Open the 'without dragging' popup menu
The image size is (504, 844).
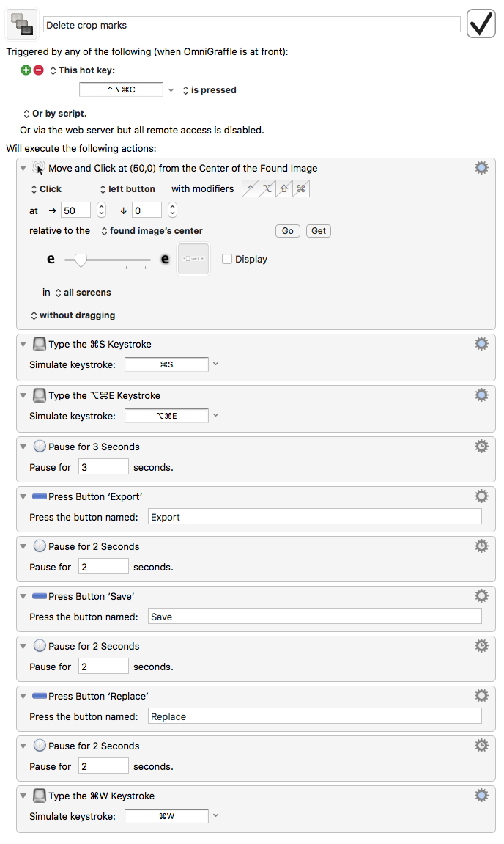73,315
